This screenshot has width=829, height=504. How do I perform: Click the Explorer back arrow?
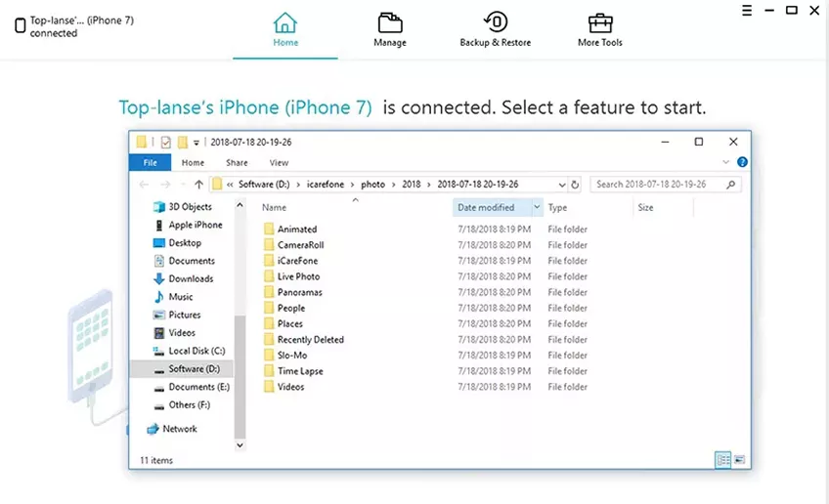coord(144,185)
